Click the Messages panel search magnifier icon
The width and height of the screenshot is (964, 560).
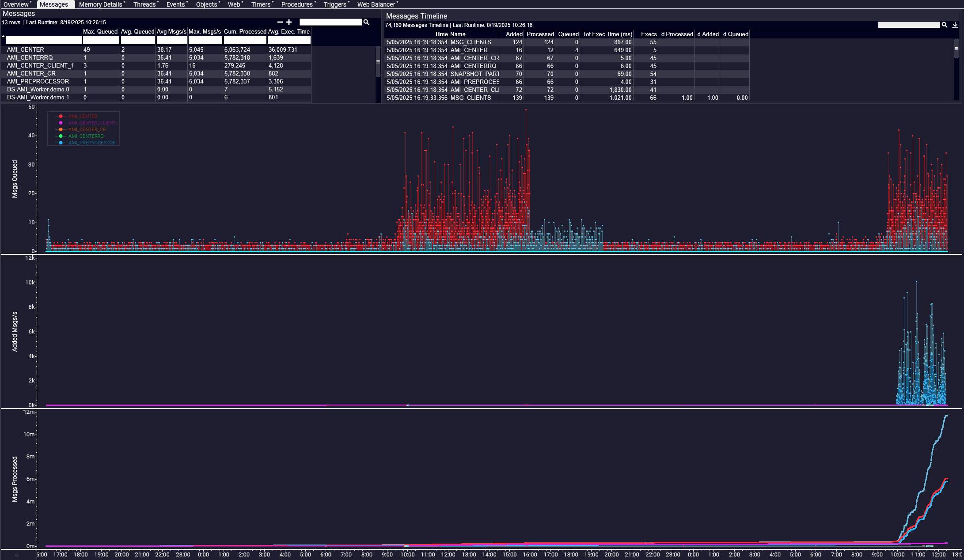coord(366,22)
